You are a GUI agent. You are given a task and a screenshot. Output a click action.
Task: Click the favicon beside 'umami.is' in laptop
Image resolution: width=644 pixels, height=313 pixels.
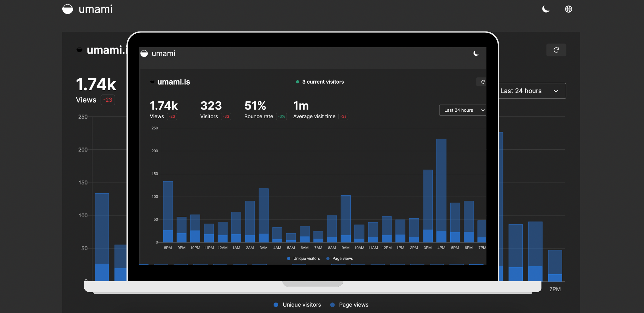point(152,82)
